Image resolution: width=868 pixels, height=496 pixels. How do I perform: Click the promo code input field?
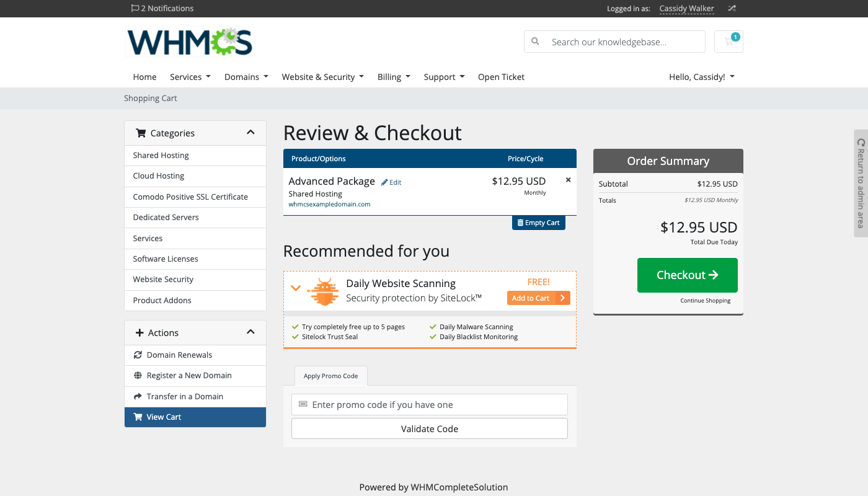click(x=429, y=405)
